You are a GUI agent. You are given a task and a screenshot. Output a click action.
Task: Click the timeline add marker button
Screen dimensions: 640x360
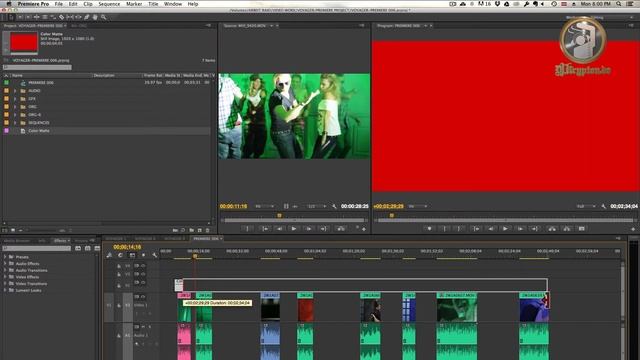(x=143, y=255)
